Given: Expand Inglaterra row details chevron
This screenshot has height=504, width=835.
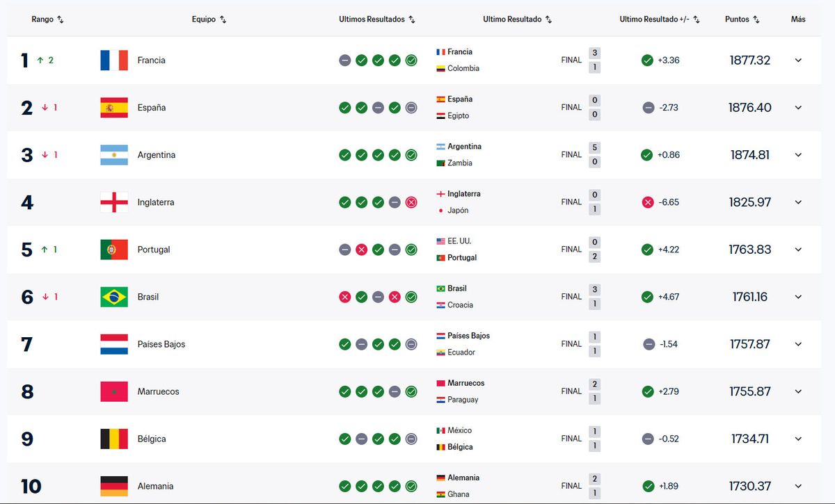Looking at the screenshot, I should pos(798,202).
